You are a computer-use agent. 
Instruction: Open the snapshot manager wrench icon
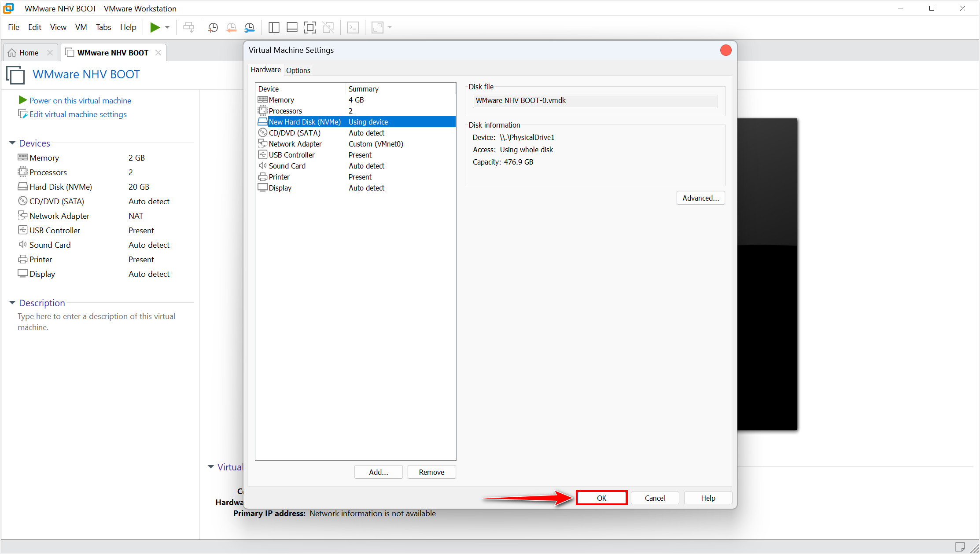pyautogui.click(x=250, y=28)
